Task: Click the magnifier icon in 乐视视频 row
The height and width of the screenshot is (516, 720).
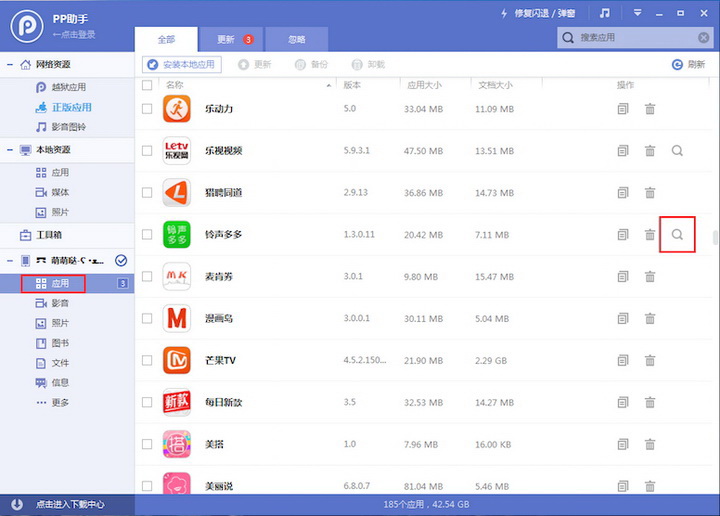Action: coord(677,150)
